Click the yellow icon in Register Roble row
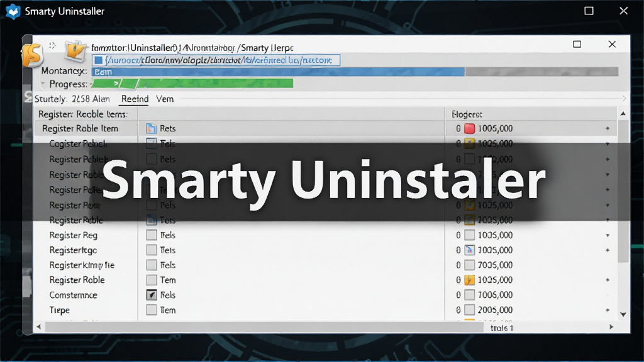The height and width of the screenshot is (362, 644). click(469, 280)
